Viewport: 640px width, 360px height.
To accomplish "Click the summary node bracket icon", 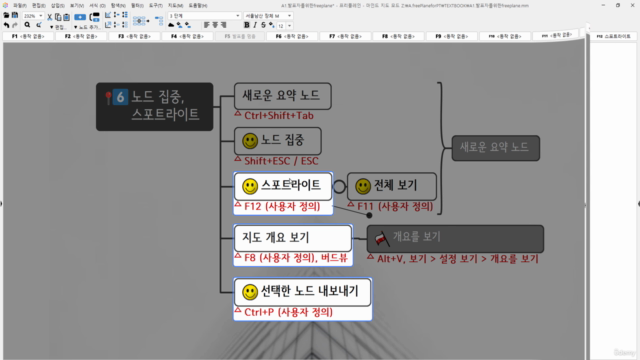I will 95,17.
